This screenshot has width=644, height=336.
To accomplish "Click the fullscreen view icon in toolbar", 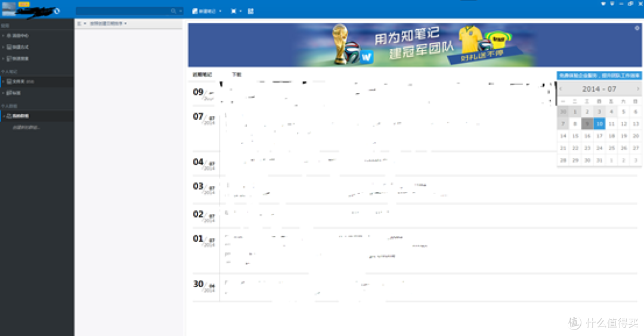I will (233, 11).
